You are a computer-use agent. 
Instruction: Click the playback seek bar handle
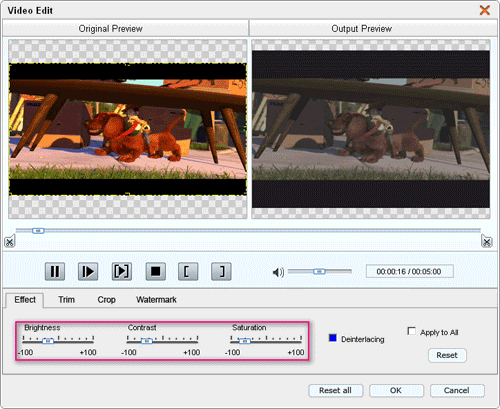38,231
